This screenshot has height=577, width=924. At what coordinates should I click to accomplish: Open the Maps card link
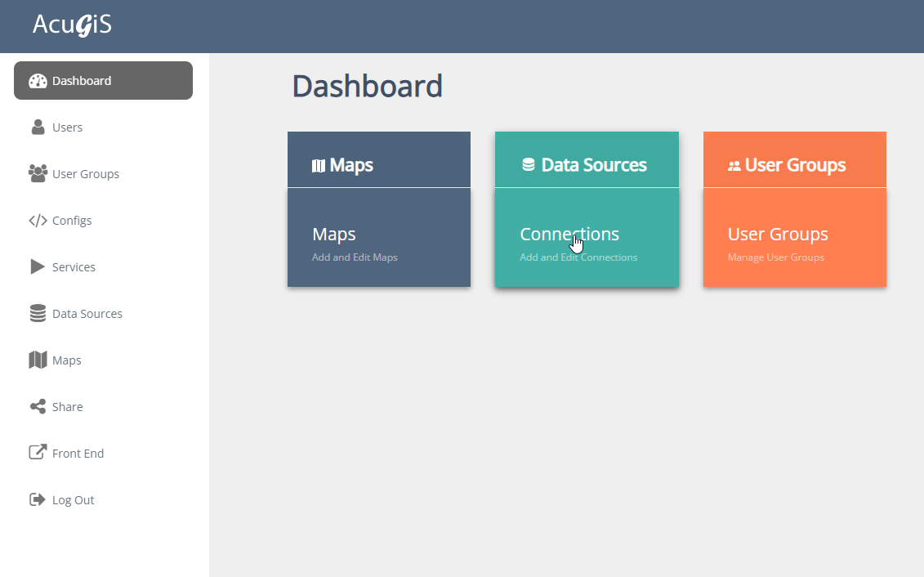coord(334,235)
